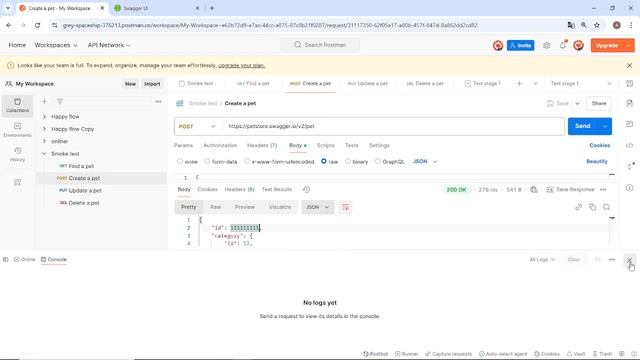This screenshot has width=640, height=360.
Task: Click the plus icon to create a collection
Action: pyautogui.click(x=44, y=102)
